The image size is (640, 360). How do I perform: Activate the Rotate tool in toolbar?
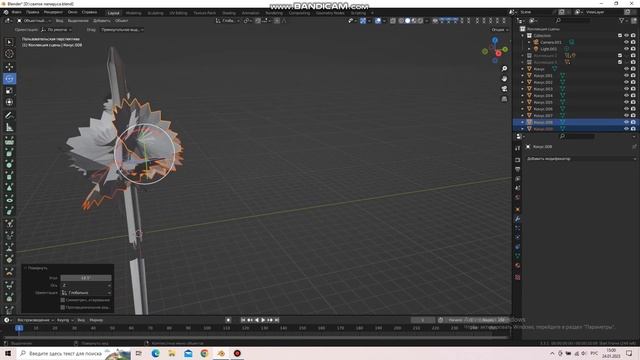[x=9, y=78]
